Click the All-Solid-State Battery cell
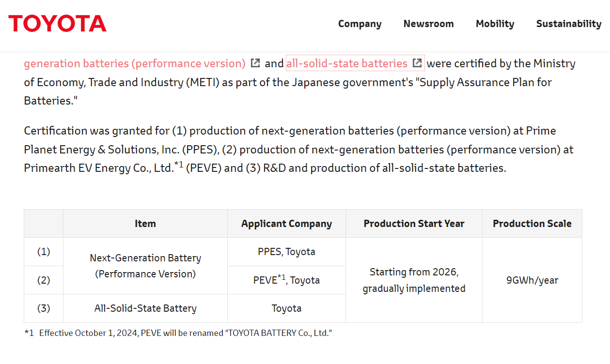This screenshot has width=610, height=364. [x=145, y=308]
